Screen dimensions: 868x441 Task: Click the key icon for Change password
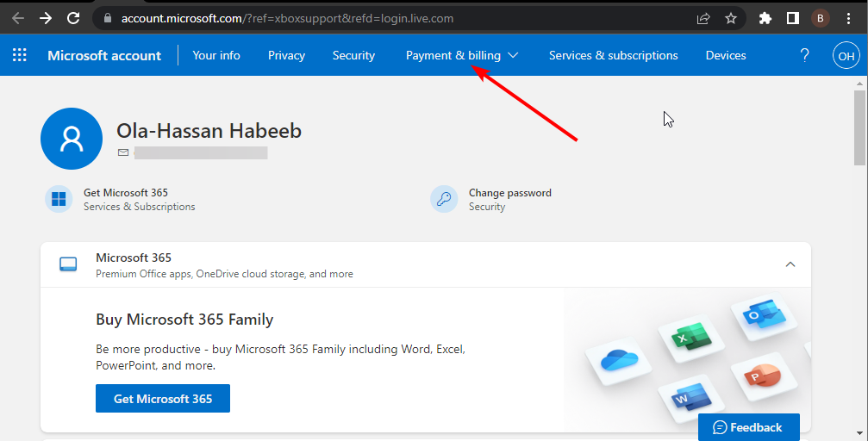(x=444, y=199)
